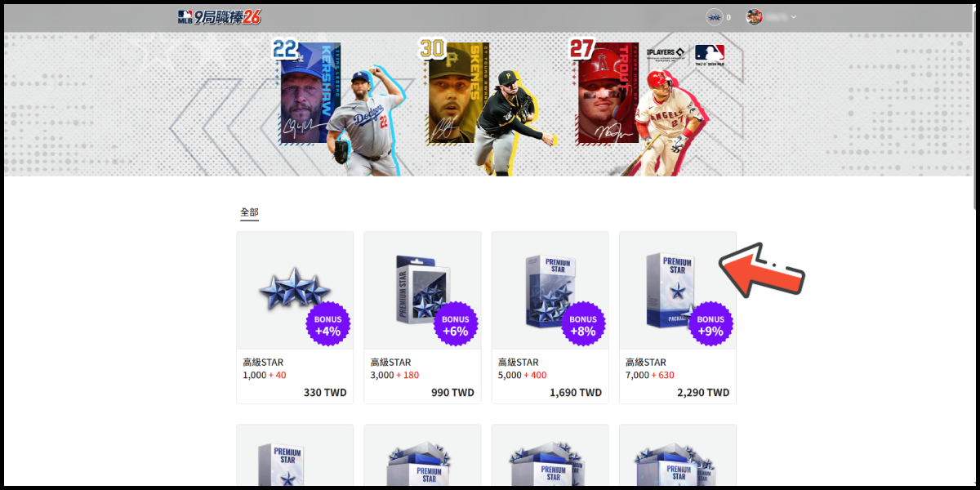Buy the 990 TWD star pack
The image size is (980, 490).
pyautogui.click(x=452, y=393)
